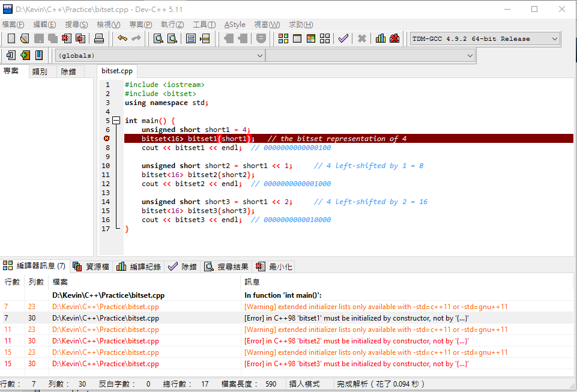
Task: Click the Goto Function toolbar icon
Action: (x=190, y=38)
